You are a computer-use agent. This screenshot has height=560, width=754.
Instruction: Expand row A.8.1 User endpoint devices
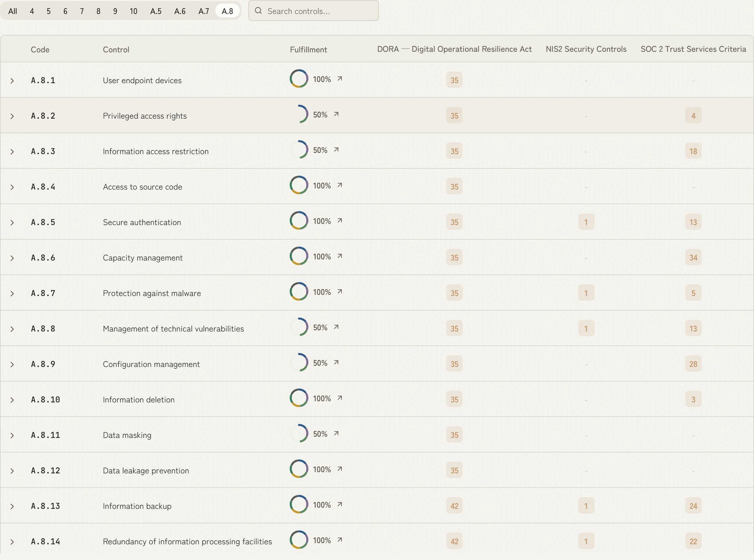[x=12, y=81]
